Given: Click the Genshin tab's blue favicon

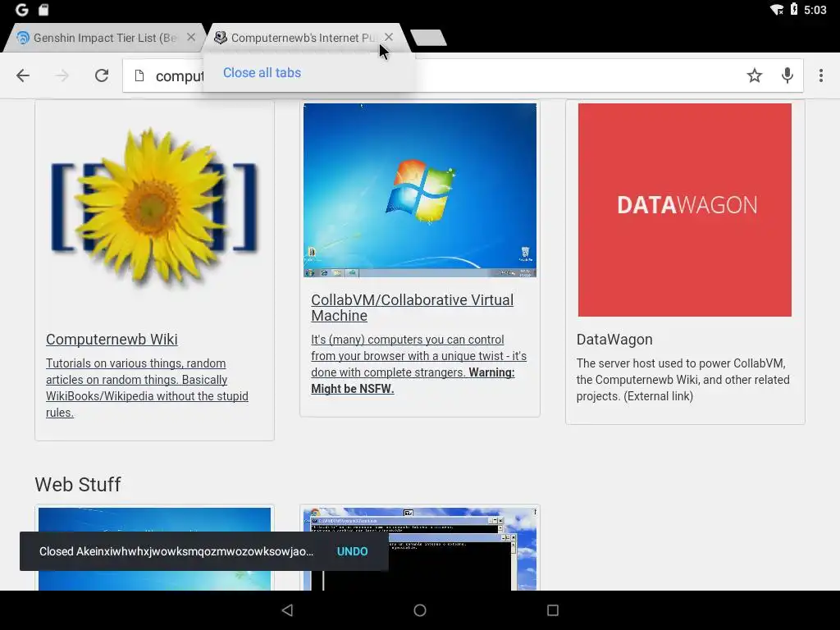Looking at the screenshot, I should click(x=22, y=38).
